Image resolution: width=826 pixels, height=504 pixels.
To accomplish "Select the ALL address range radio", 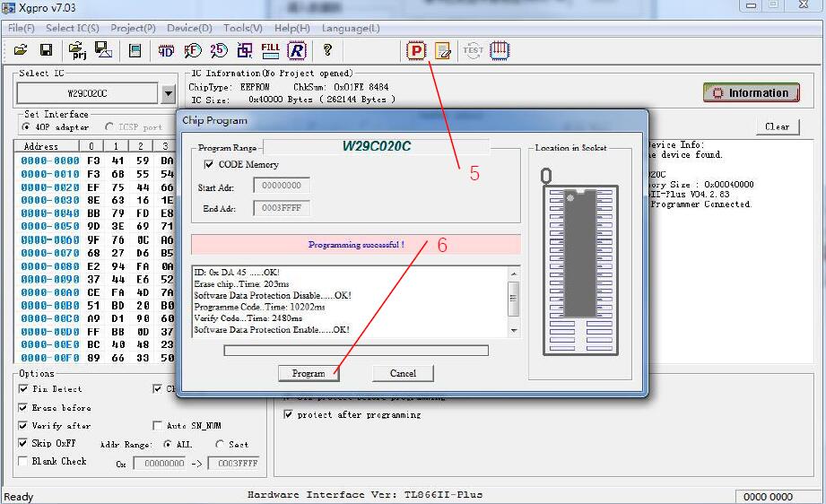I will (x=167, y=445).
